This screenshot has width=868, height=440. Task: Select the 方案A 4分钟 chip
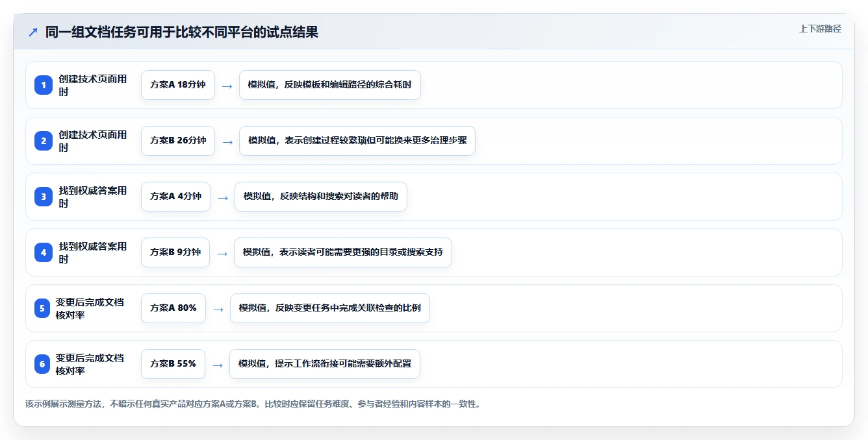coord(175,197)
